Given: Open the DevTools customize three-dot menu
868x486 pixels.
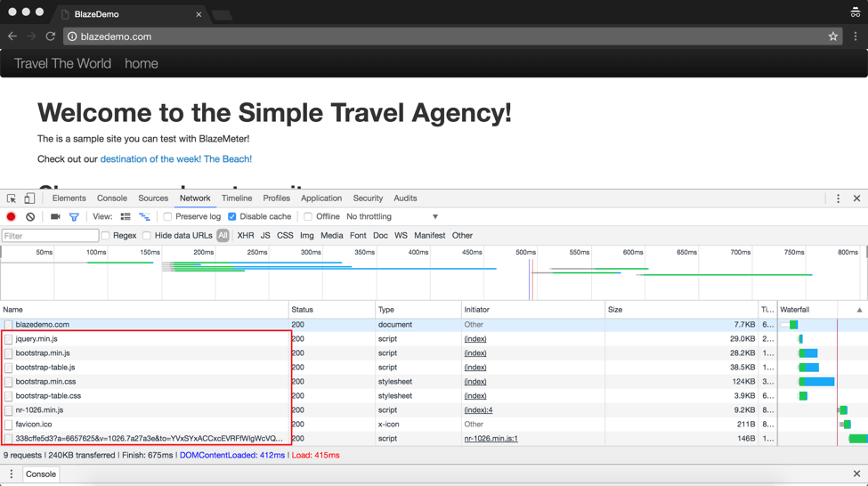Looking at the screenshot, I should coord(838,198).
